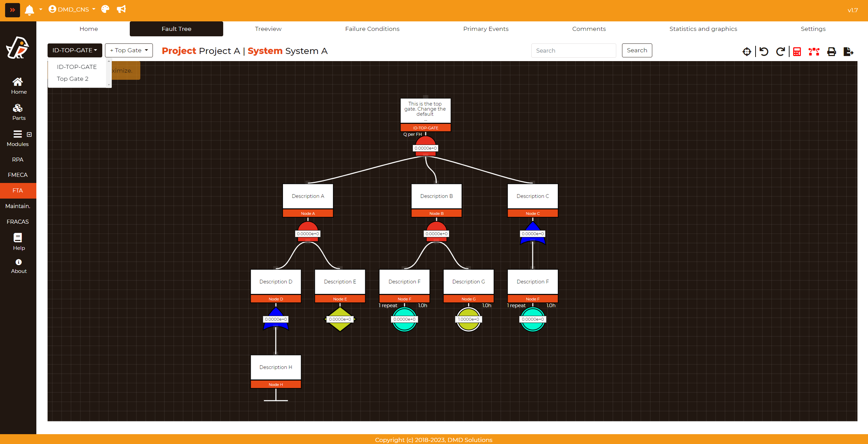Image resolution: width=868 pixels, height=444 pixels.
Task: Click the megaphone announcements icon
Action: pos(121,9)
